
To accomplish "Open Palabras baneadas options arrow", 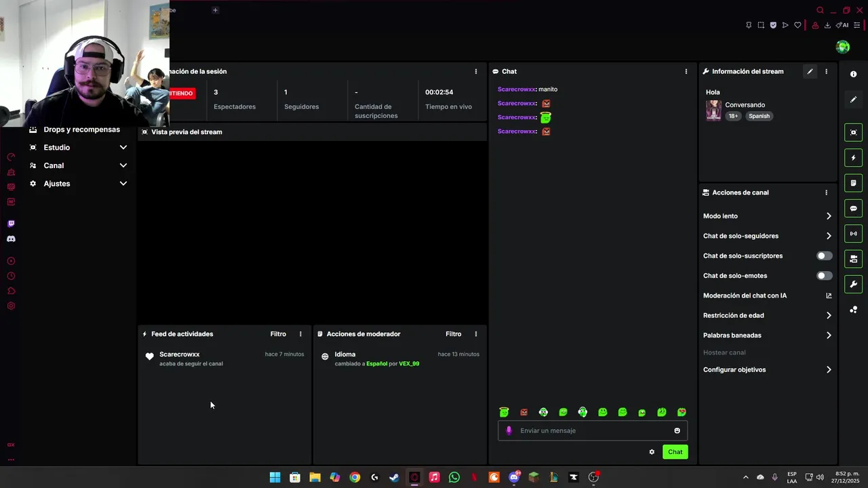I will pos(829,335).
